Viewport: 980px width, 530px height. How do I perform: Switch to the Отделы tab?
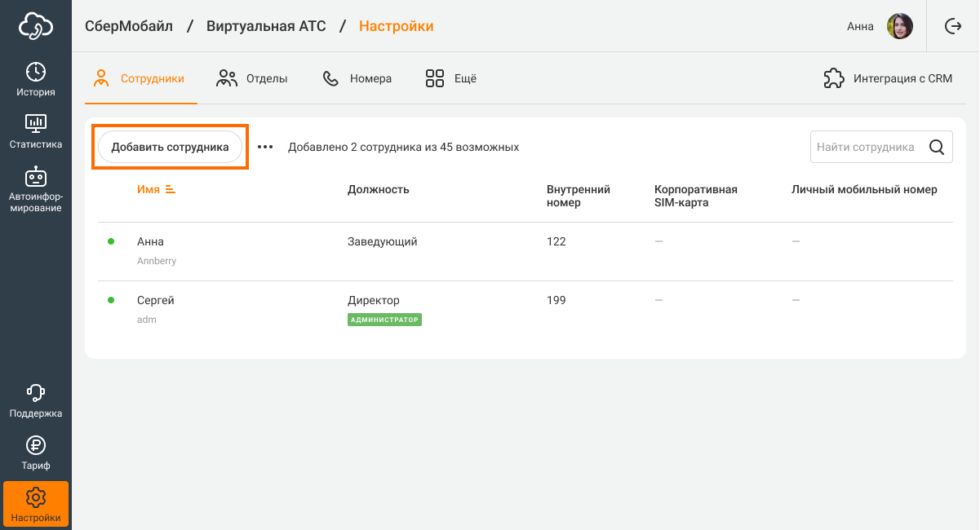(252, 79)
